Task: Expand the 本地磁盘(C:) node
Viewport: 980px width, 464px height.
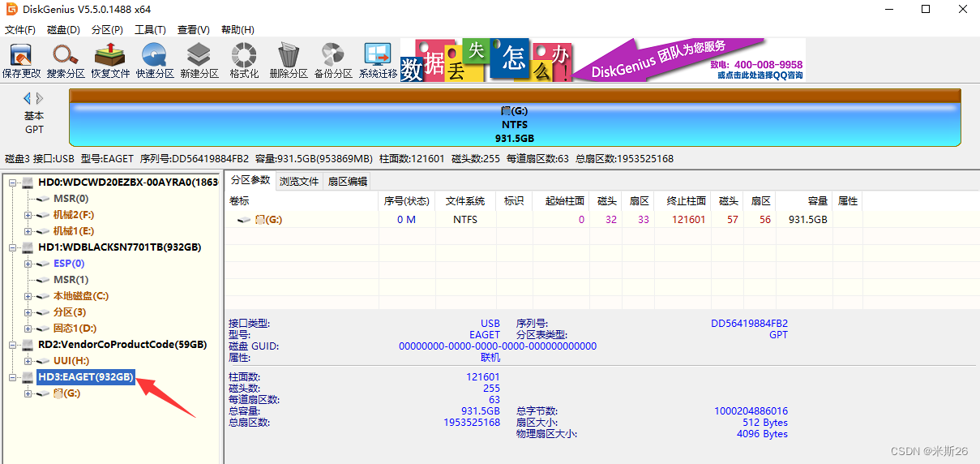Action: point(28,296)
